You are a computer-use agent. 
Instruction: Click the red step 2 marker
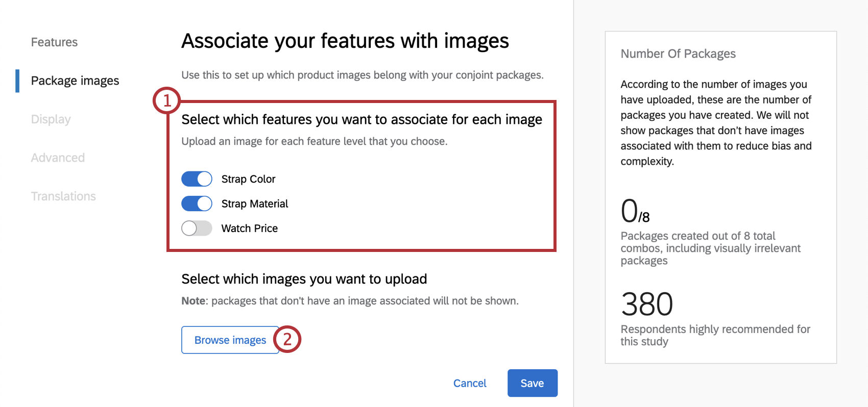[287, 339]
